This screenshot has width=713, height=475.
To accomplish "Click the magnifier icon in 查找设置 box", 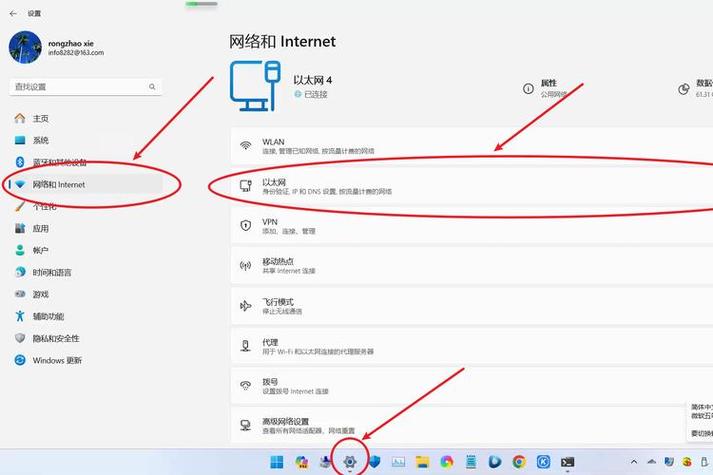I will point(152,86).
